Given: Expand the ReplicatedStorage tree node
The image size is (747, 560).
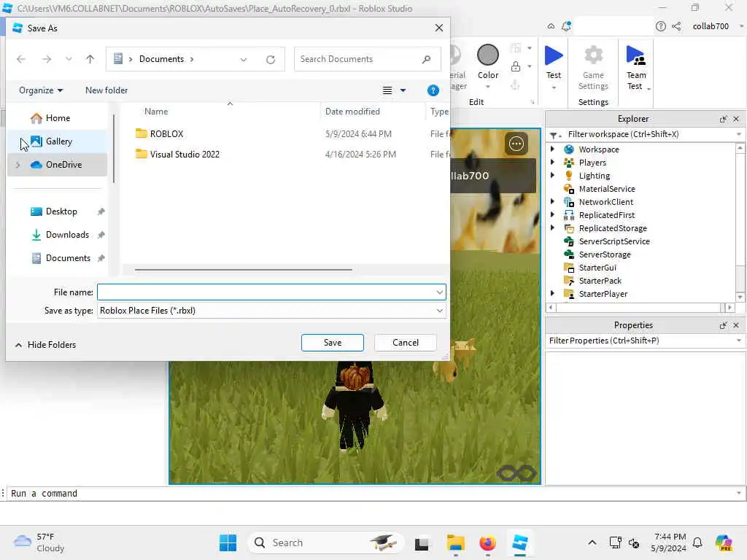Looking at the screenshot, I should pyautogui.click(x=553, y=228).
